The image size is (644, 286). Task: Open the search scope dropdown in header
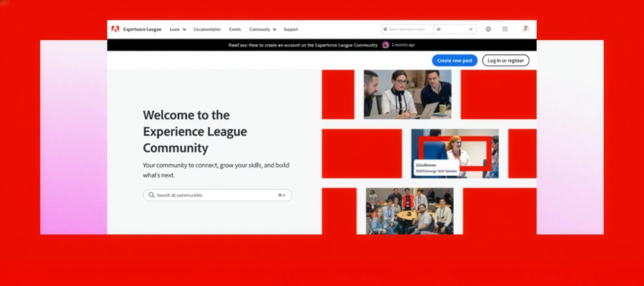pyautogui.click(x=455, y=29)
